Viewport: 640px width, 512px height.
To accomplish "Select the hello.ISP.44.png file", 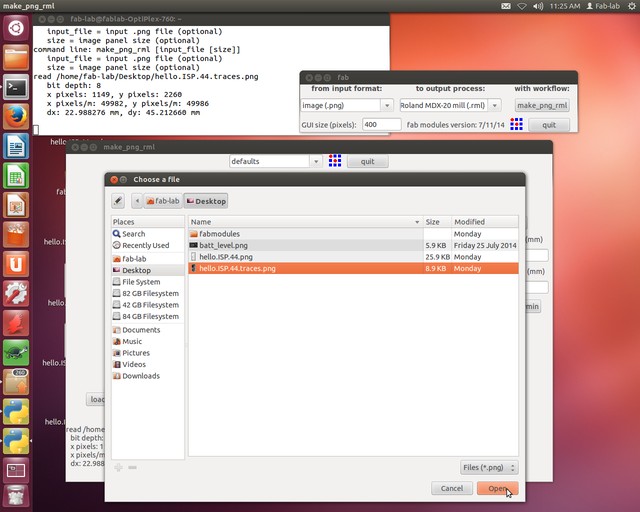I will [353, 257].
